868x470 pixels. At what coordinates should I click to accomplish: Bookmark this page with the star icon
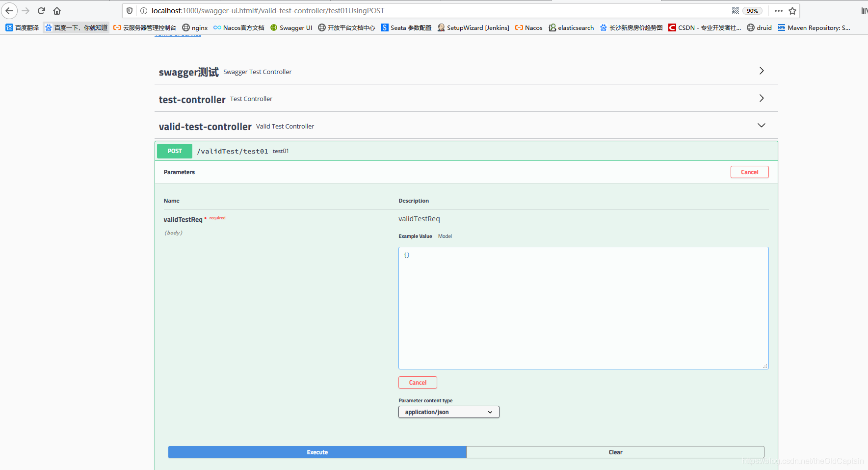pyautogui.click(x=792, y=11)
